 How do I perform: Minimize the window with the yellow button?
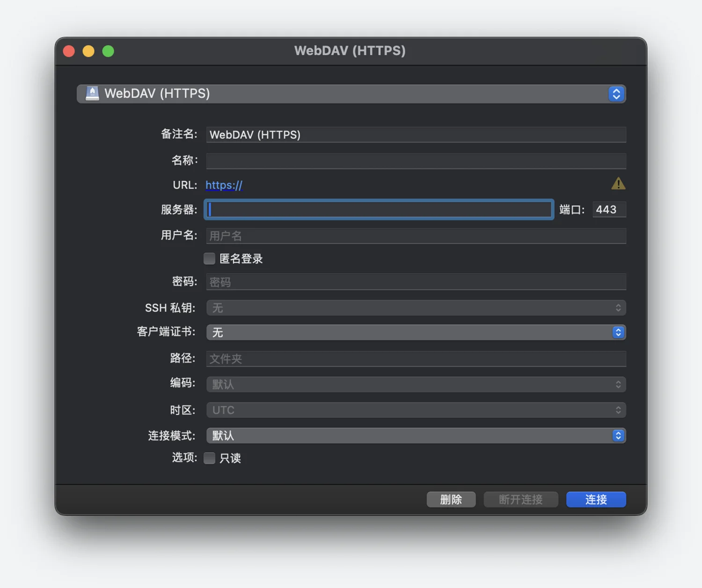click(88, 51)
